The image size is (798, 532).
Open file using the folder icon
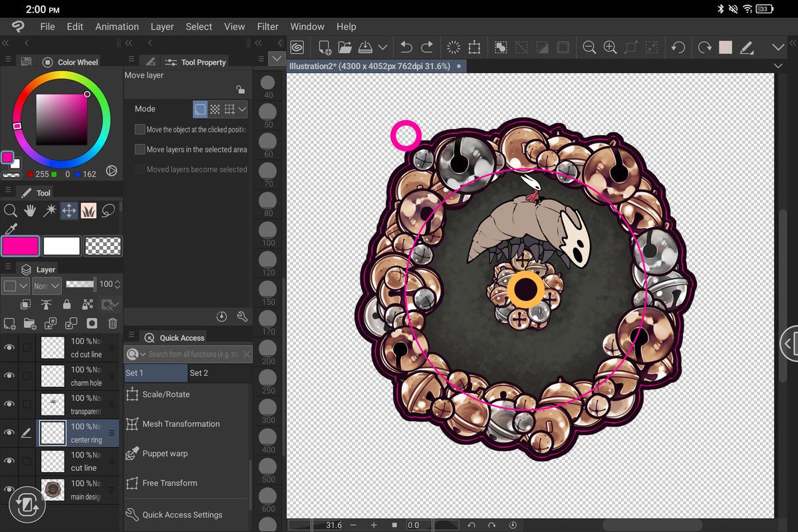click(344, 47)
